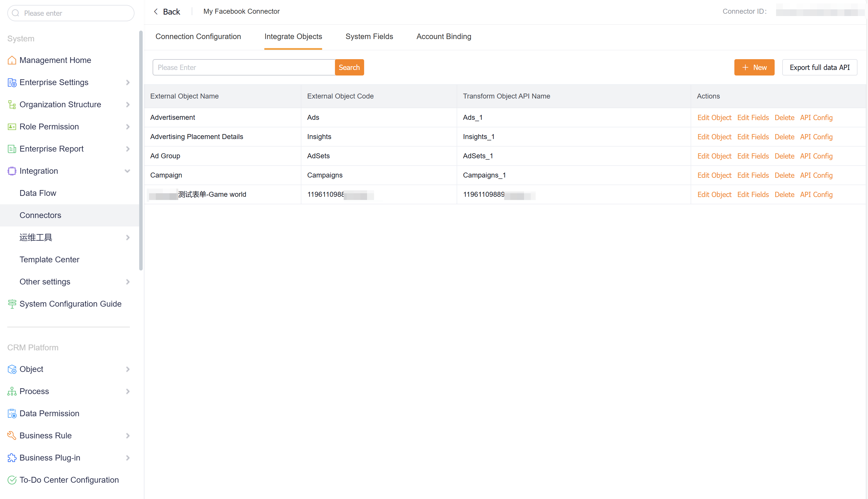Click the Organization Structure tree icon
This screenshot has height=499, width=868.
pyautogui.click(x=12, y=105)
